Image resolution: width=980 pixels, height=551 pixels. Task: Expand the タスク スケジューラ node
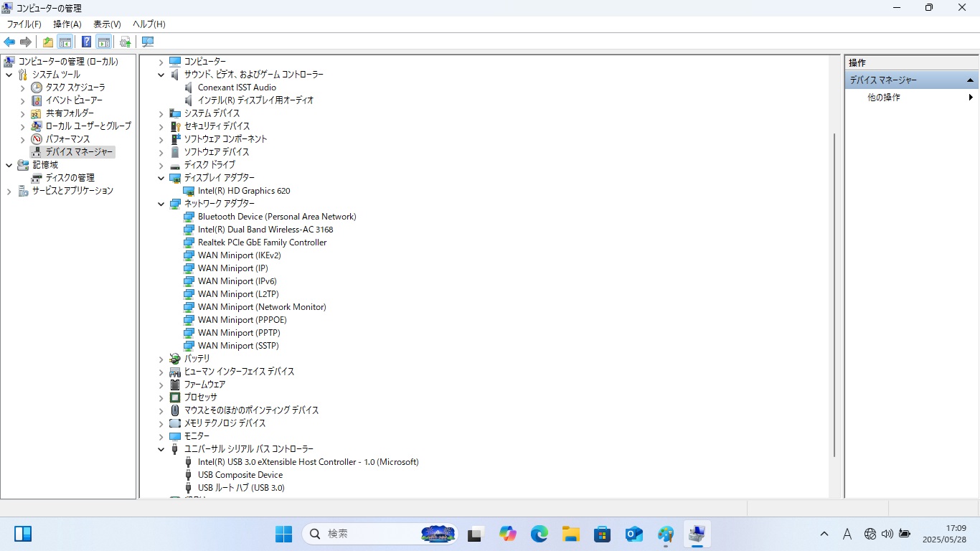[x=22, y=88]
